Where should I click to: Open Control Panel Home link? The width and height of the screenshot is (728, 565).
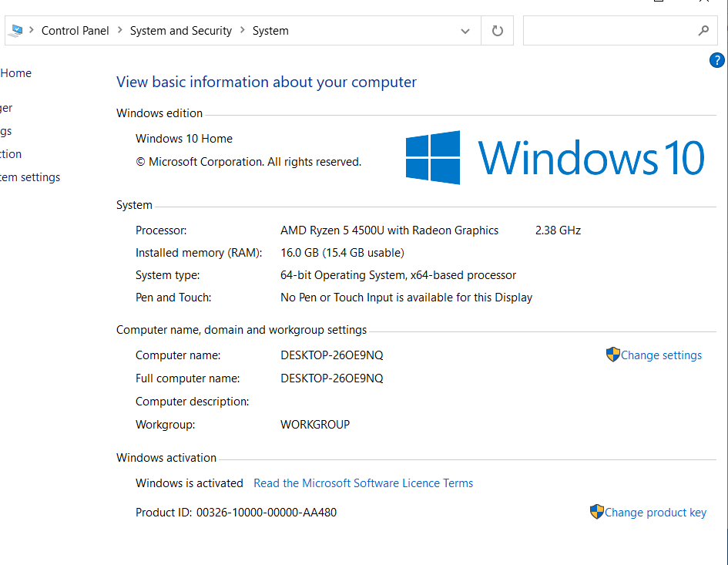click(15, 73)
